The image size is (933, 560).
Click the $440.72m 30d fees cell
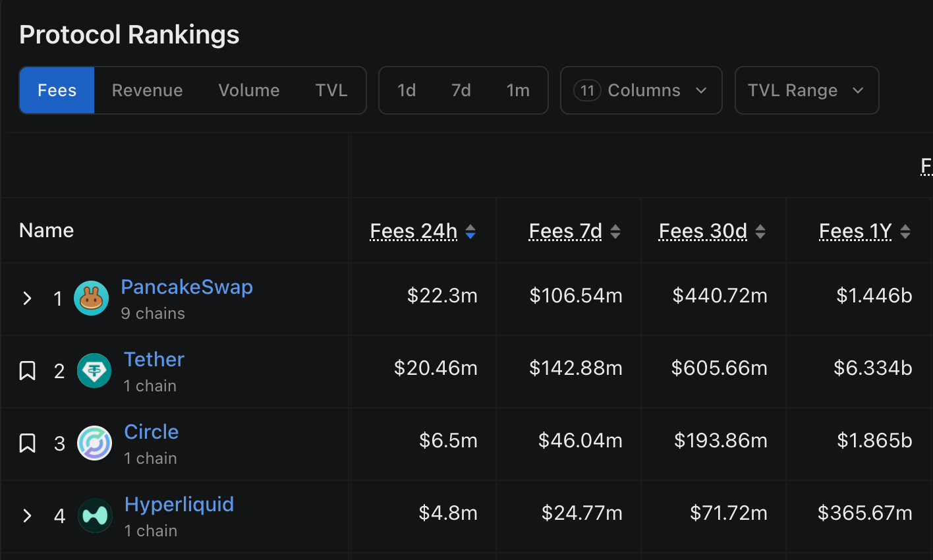(720, 296)
